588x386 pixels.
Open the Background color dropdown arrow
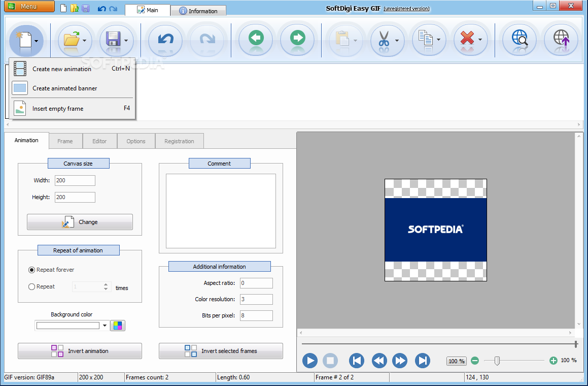click(105, 326)
